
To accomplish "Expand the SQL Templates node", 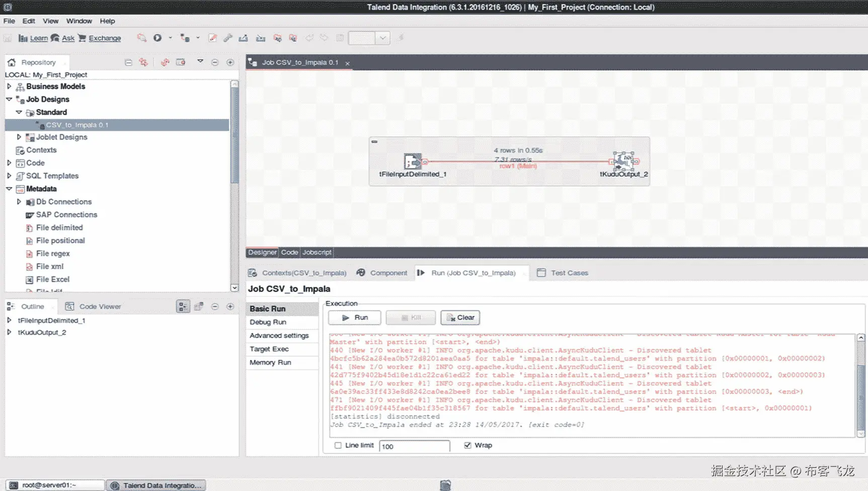I will (x=9, y=176).
